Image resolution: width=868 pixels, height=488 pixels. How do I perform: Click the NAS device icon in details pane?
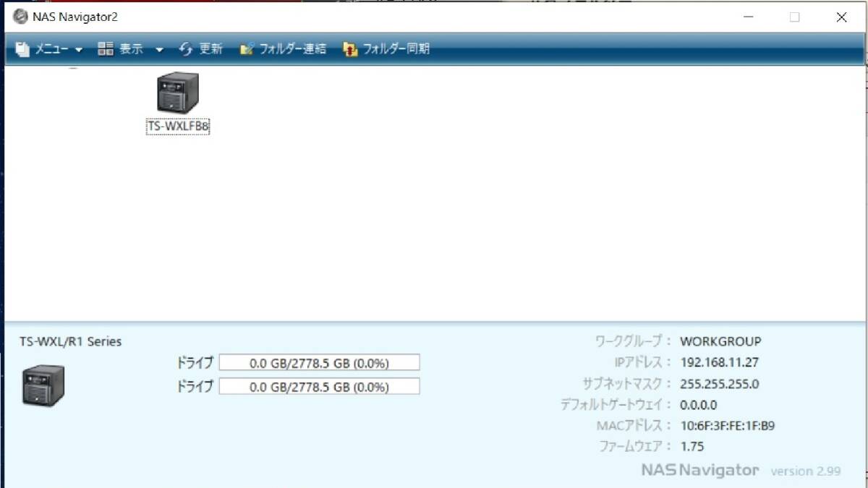[x=43, y=385]
